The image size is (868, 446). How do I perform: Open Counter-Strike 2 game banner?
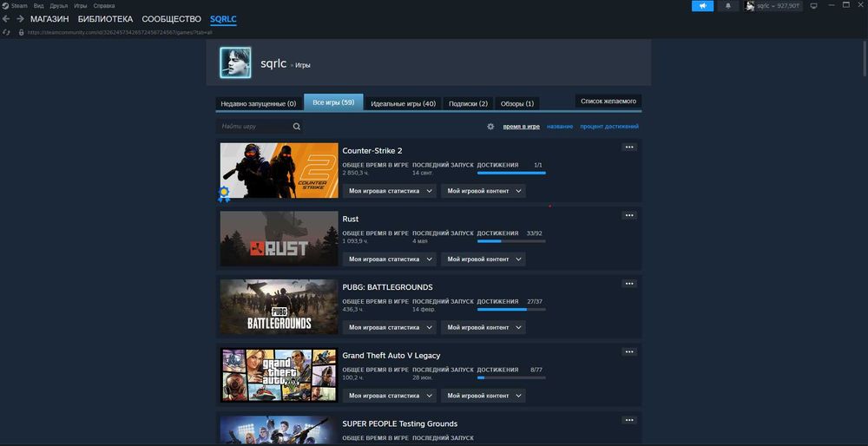[x=279, y=170]
